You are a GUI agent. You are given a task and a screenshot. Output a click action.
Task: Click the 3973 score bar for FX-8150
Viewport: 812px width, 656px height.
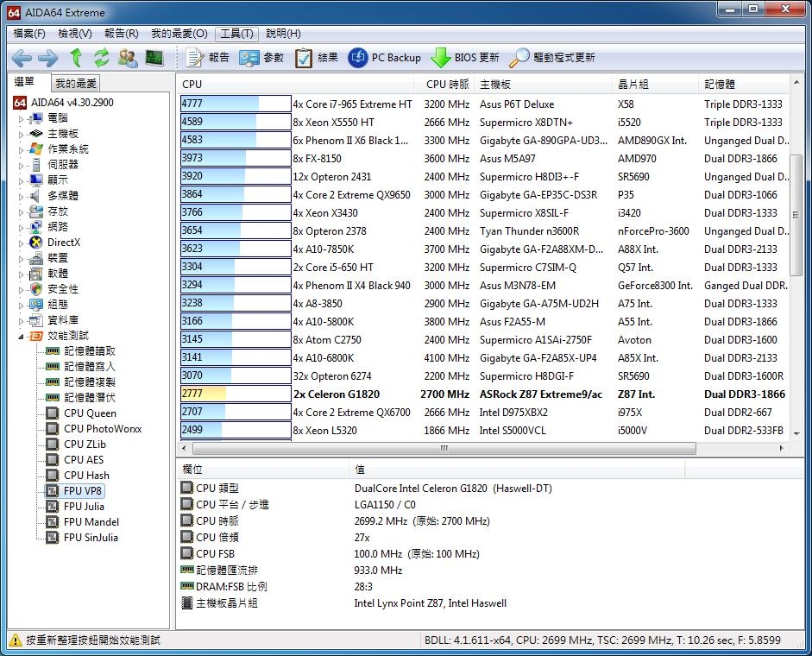[x=236, y=158]
